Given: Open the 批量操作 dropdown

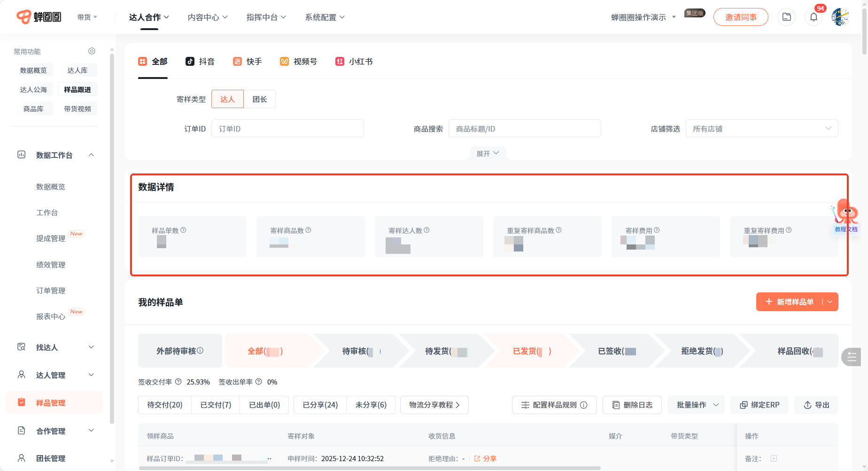Looking at the screenshot, I should pyautogui.click(x=697, y=405).
